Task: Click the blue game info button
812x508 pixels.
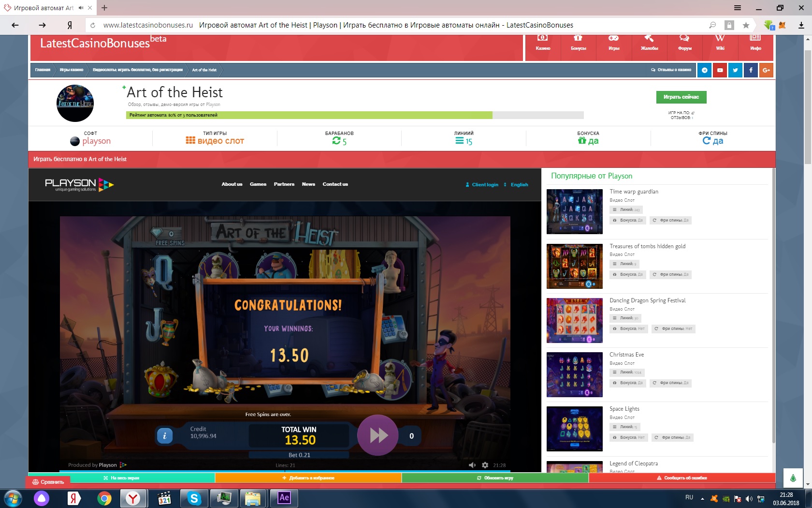Action: (x=164, y=436)
